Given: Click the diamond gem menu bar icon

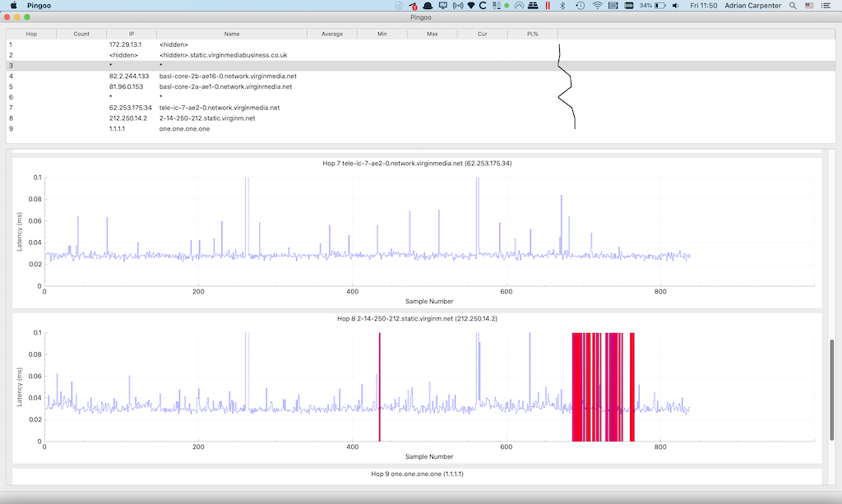Looking at the screenshot, I should 471,6.
